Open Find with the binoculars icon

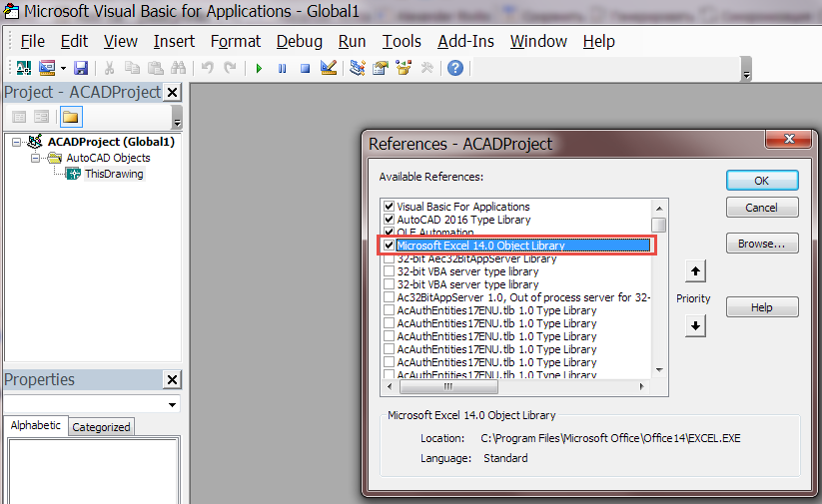(x=178, y=68)
